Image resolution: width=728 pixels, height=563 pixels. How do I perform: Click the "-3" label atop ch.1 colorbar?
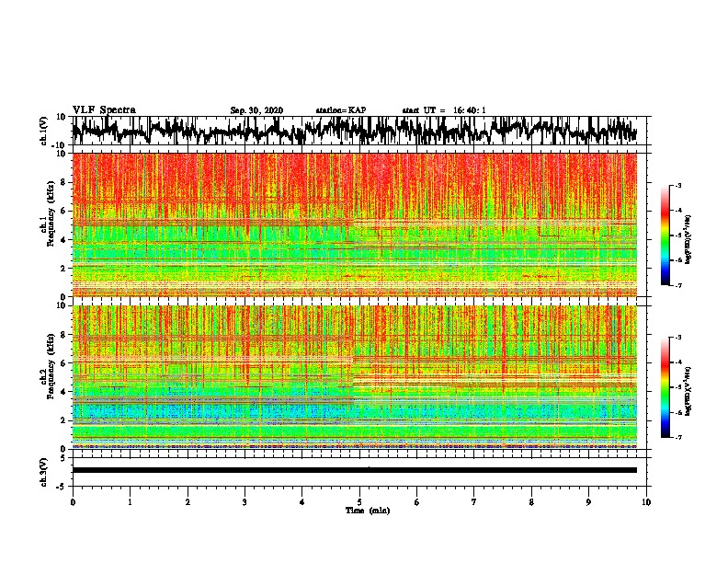pos(678,186)
